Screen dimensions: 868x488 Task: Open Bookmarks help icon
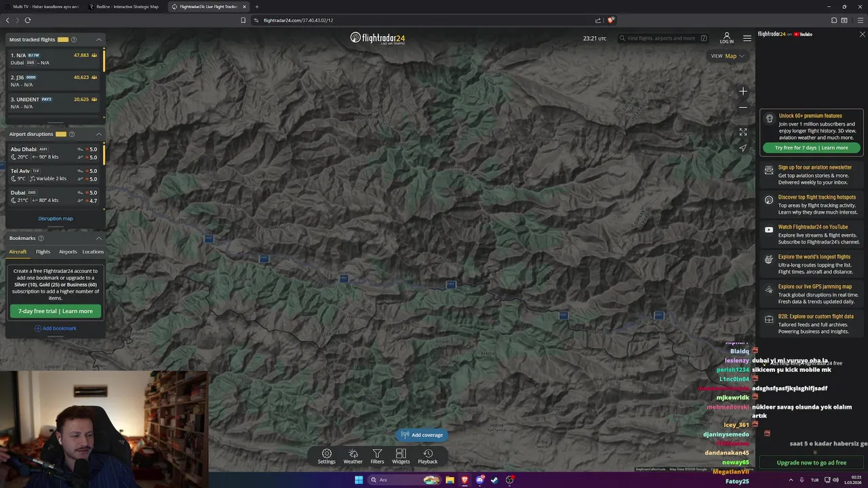coord(41,238)
